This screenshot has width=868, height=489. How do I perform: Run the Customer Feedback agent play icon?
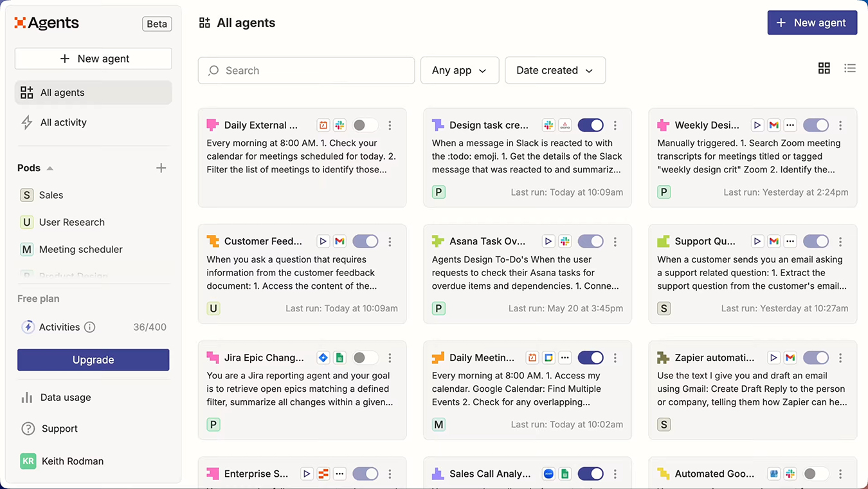(x=323, y=241)
